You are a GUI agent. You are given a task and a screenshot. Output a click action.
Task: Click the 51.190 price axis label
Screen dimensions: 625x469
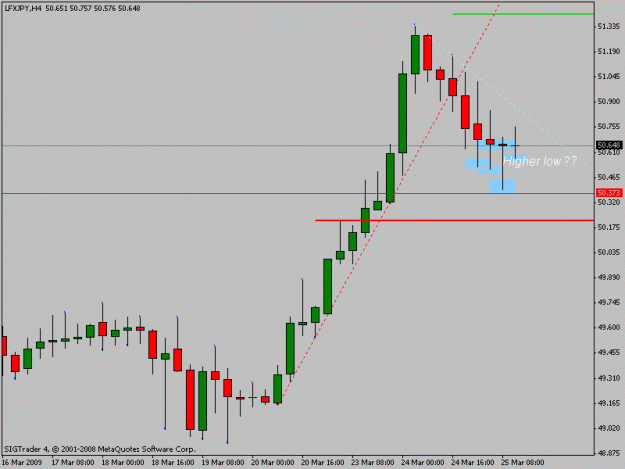(609, 51)
